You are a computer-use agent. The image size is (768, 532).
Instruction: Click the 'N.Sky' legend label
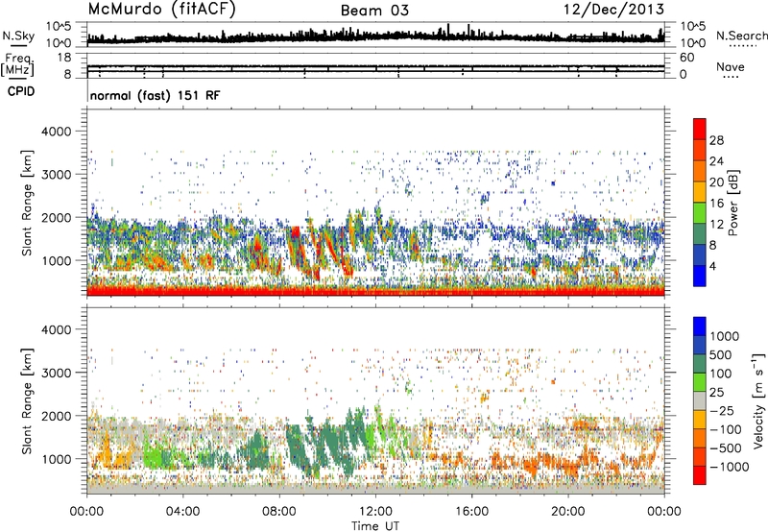point(18,36)
